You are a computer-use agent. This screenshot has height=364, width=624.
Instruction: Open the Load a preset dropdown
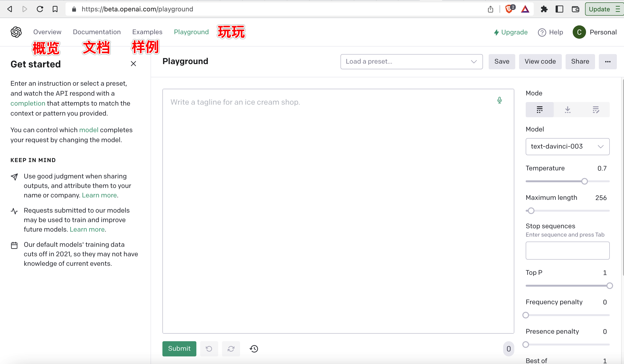pyautogui.click(x=411, y=62)
